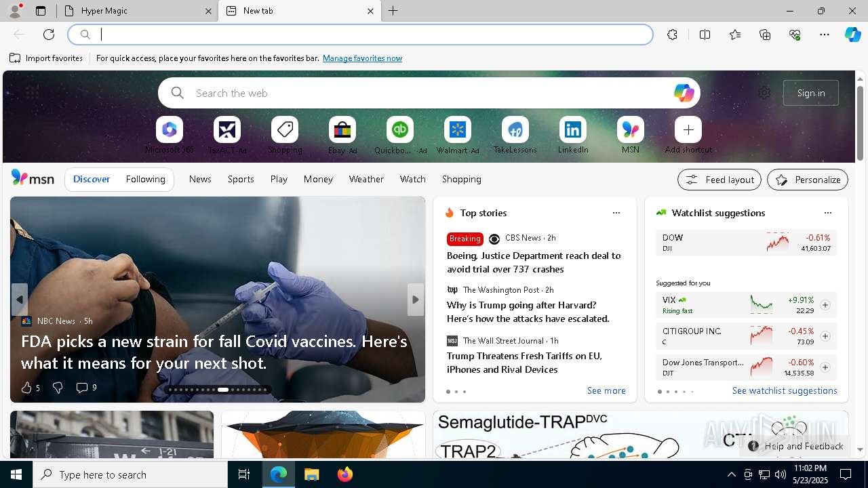This screenshot has height=488, width=868.
Task: Click the msn logo
Action: click(x=33, y=178)
